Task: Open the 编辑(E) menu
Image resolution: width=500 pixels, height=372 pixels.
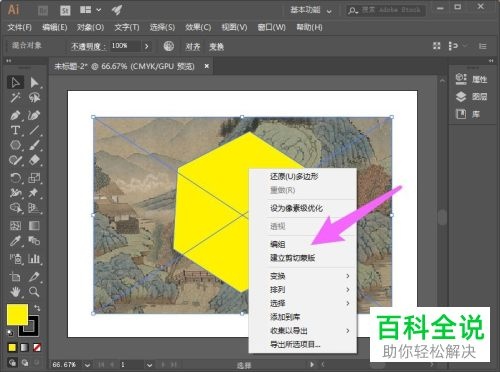Action: 55,27
